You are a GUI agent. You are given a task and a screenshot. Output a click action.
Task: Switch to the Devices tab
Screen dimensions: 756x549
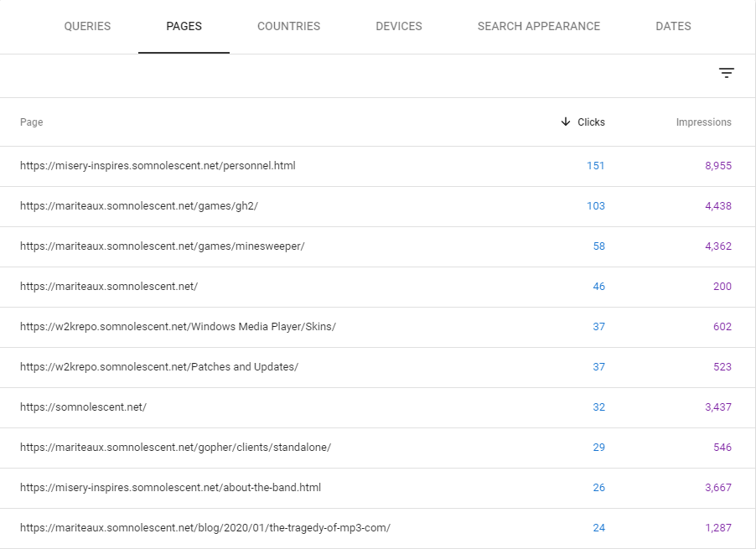[x=398, y=27]
